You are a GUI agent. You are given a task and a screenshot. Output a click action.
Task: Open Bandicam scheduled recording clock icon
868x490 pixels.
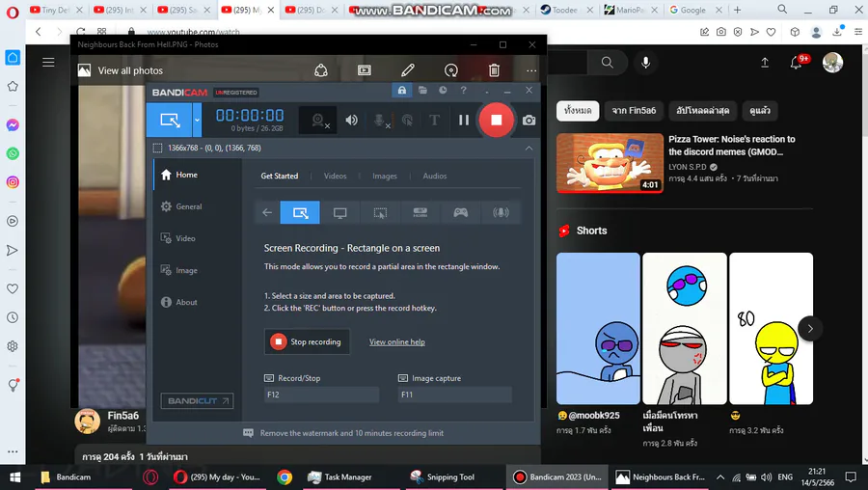(x=443, y=91)
